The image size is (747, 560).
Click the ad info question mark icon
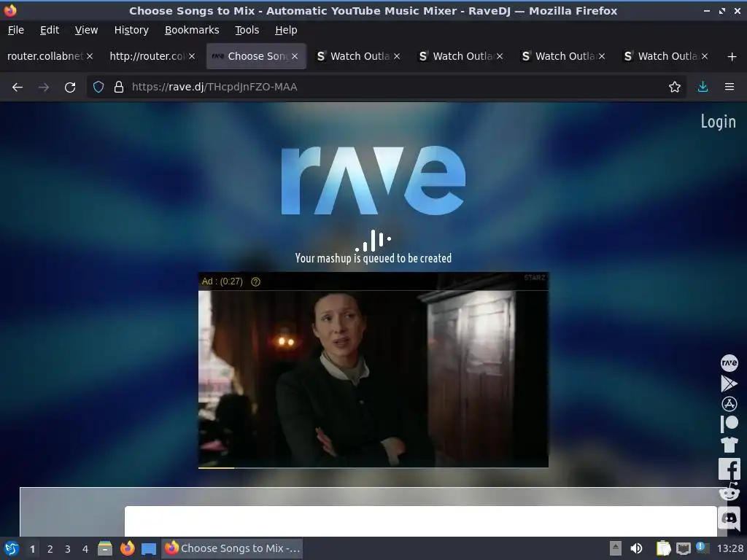[255, 282]
